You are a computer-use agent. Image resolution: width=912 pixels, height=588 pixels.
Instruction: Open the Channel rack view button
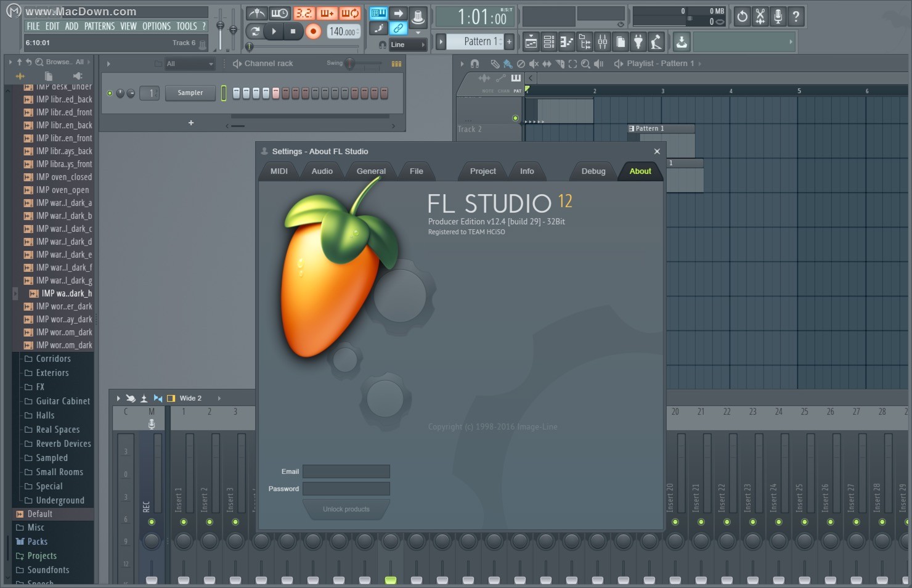point(548,42)
